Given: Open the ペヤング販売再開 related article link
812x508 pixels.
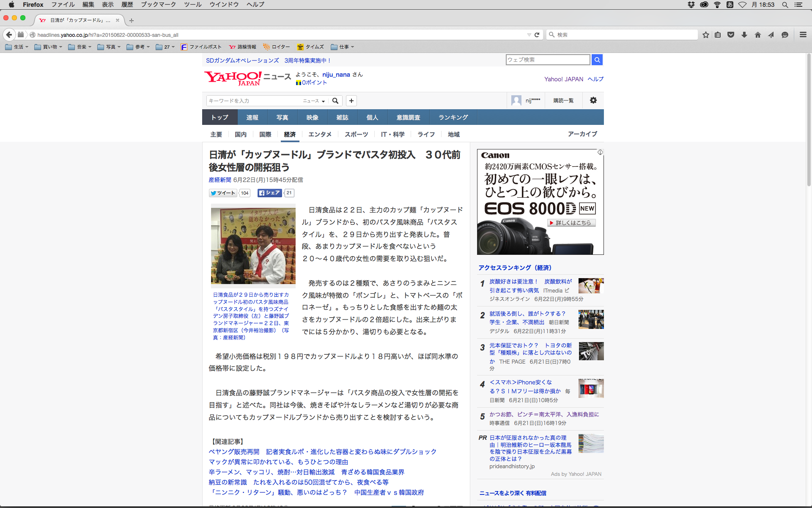Looking at the screenshot, I should point(234,452).
